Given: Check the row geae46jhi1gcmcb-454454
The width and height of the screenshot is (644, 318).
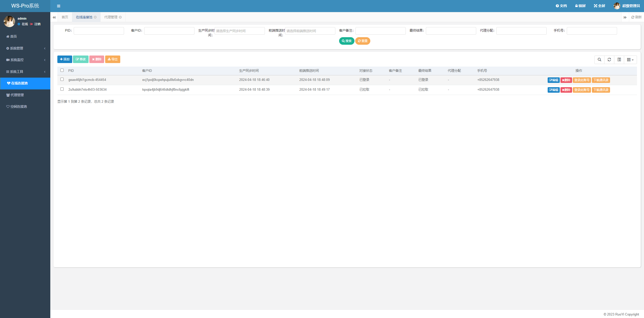Looking at the screenshot, I should click(62, 79).
